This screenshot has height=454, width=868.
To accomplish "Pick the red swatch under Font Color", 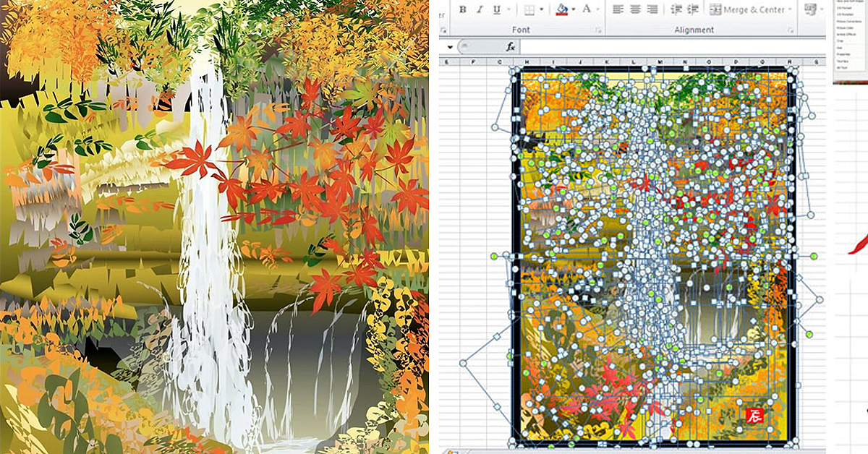I will click(587, 13).
